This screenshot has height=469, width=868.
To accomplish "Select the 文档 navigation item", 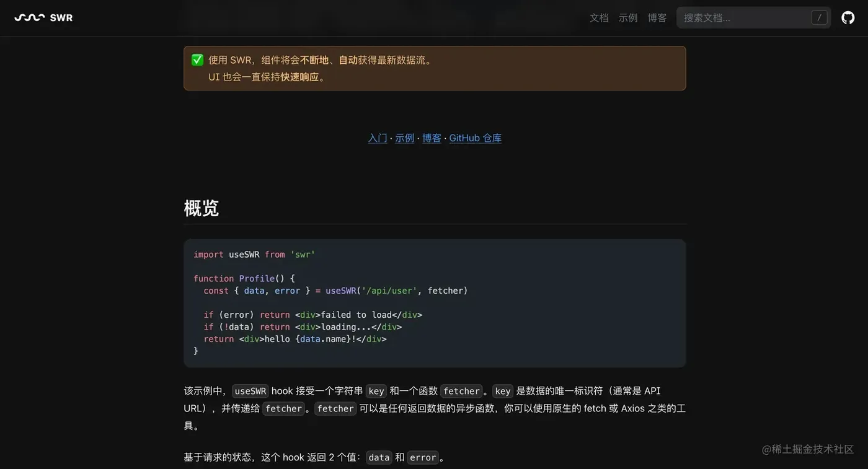I will 599,18.
